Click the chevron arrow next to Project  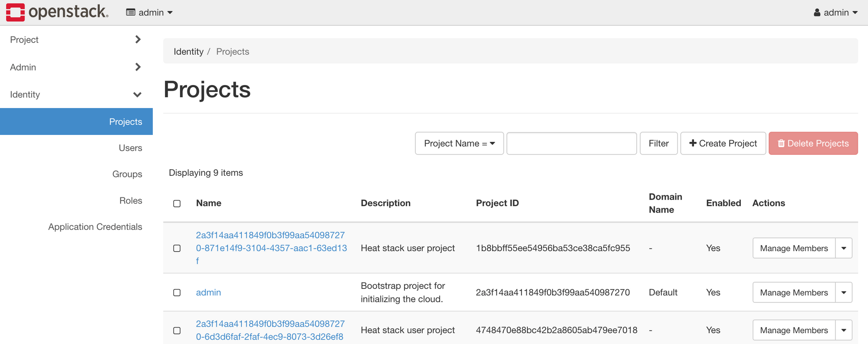tap(138, 39)
